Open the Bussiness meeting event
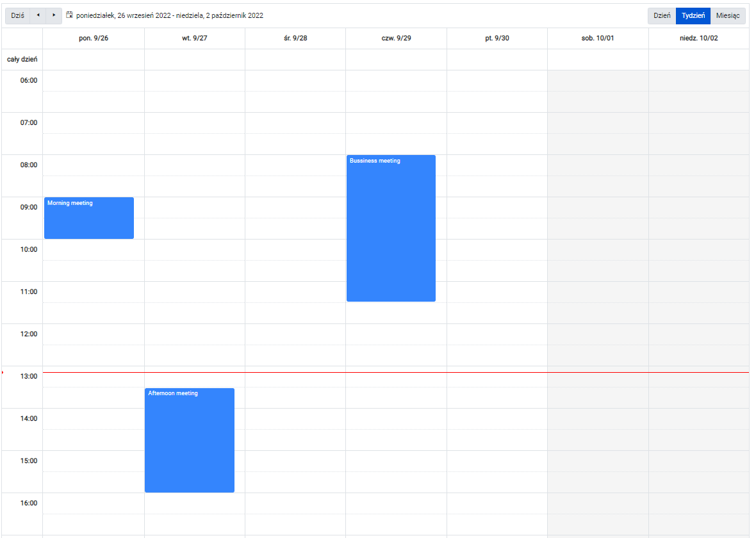 391,228
